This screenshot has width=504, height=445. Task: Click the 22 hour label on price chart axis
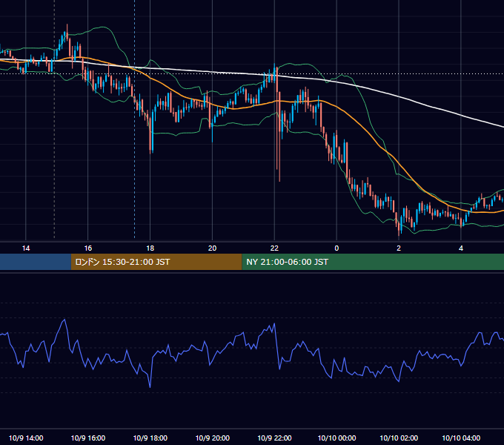[x=274, y=248]
